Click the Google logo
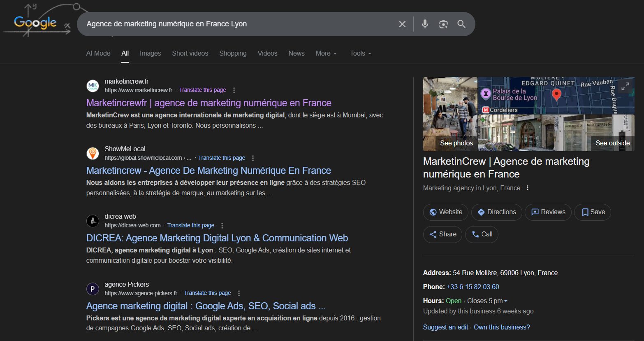The image size is (644, 341). pyautogui.click(x=35, y=22)
